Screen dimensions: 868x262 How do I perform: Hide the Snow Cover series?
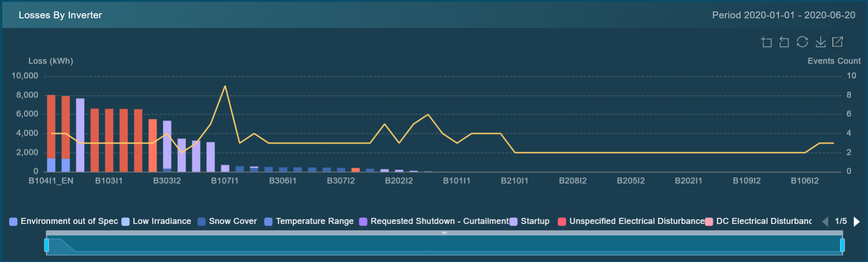point(227,221)
